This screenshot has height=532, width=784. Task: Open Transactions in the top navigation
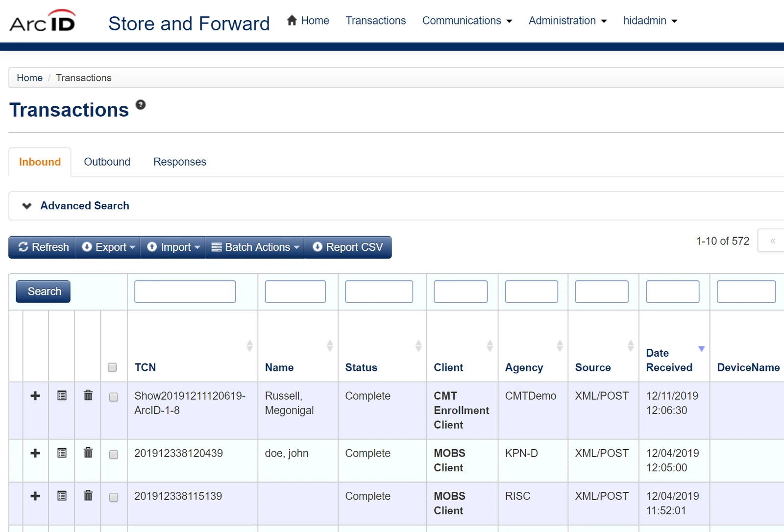pos(376,21)
